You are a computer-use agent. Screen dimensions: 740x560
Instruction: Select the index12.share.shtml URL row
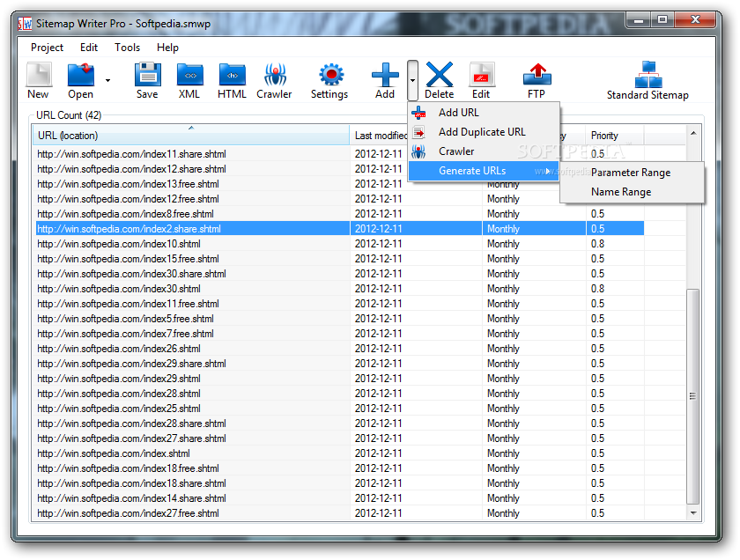tap(340, 169)
